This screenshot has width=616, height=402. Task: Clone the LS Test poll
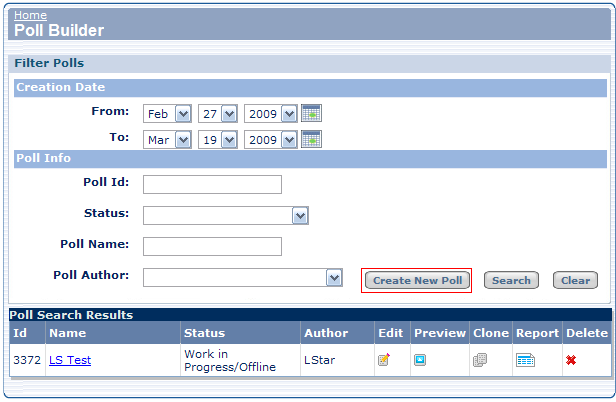[x=479, y=360]
